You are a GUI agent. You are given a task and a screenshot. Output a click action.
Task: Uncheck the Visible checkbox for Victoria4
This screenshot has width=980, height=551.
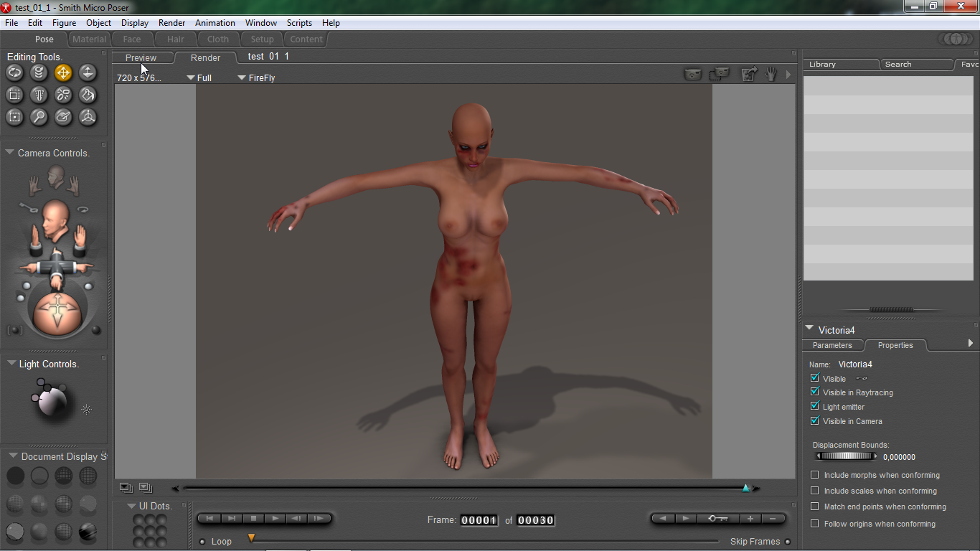(814, 378)
